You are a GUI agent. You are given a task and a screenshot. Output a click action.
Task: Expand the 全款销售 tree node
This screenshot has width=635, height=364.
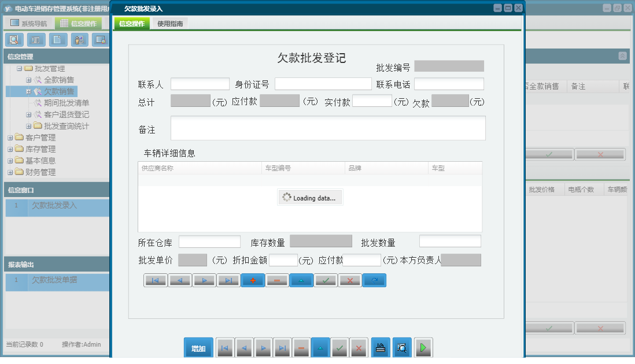[28, 80]
